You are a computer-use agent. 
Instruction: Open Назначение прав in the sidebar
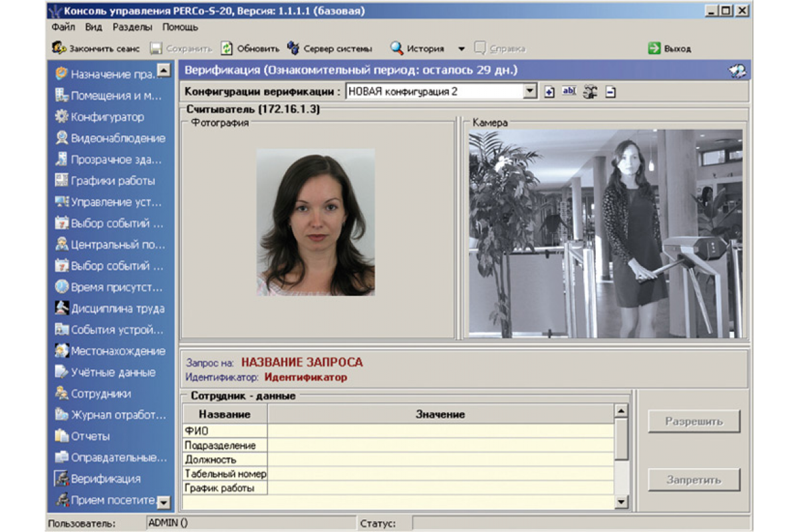pos(106,74)
